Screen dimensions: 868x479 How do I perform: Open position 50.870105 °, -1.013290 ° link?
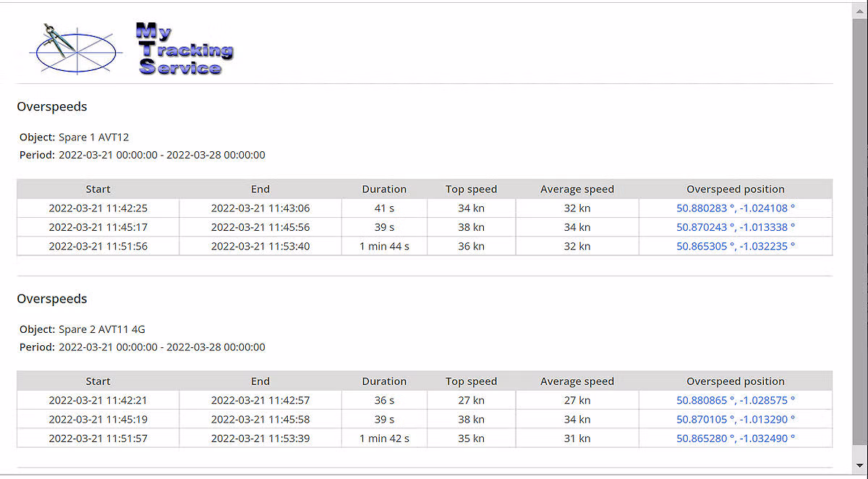click(736, 419)
